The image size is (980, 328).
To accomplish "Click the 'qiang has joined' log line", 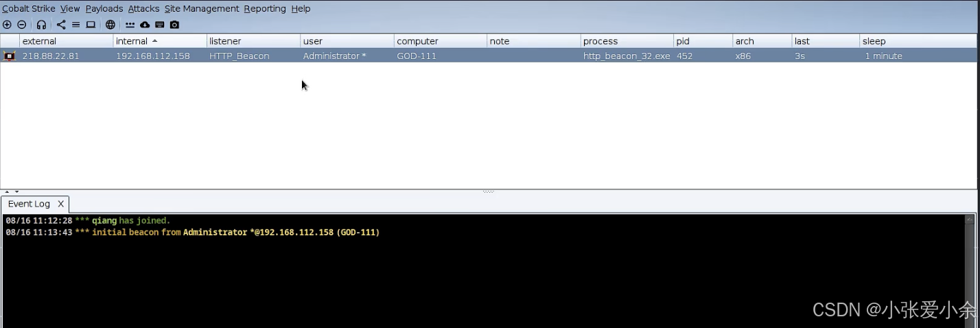I will pyautogui.click(x=88, y=220).
